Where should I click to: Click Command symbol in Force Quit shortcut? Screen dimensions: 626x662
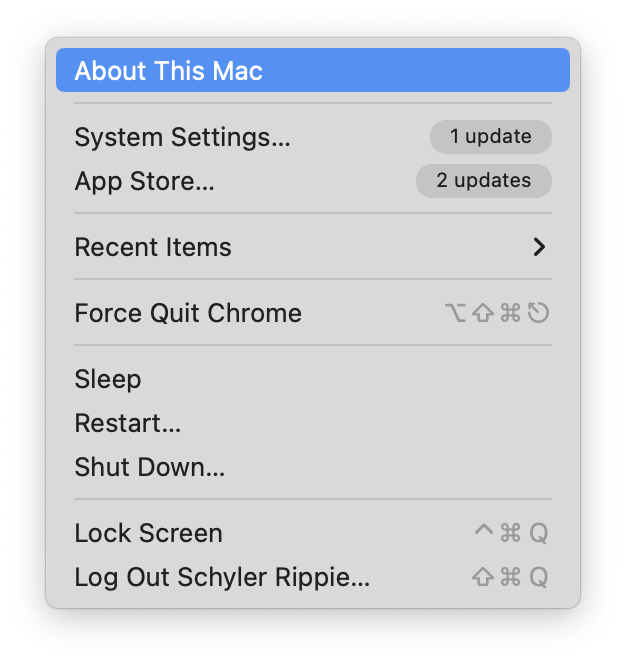pyautogui.click(x=511, y=314)
